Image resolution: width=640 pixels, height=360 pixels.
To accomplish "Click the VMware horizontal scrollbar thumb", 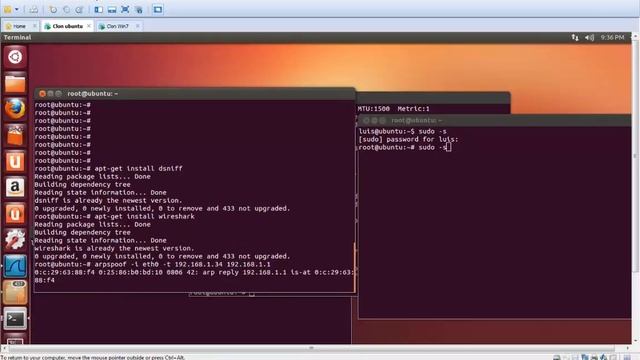I will pyautogui.click(x=311, y=349).
